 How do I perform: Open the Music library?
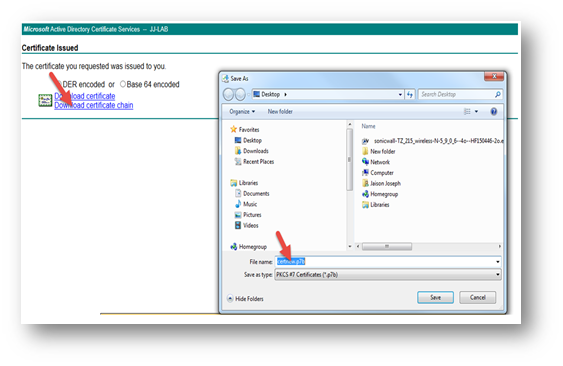(x=246, y=204)
